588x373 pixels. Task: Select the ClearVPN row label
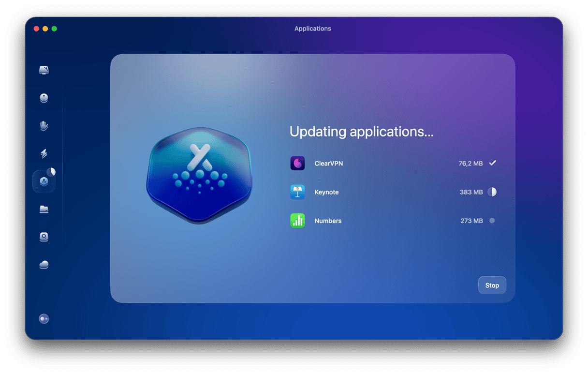click(329, 163)
